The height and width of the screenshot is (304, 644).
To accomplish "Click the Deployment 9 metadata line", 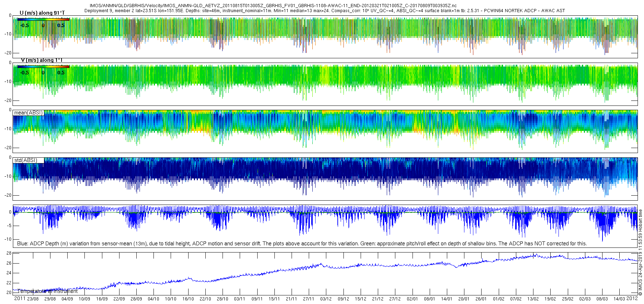I will (325, 11).
